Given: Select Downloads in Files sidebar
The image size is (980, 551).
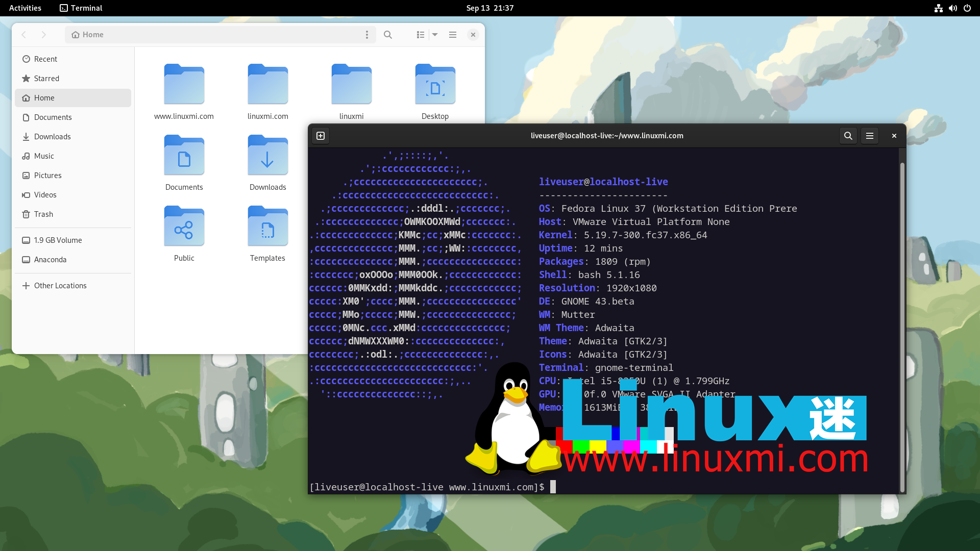Looking at the screenshot, I should click(x=73, y=137).
